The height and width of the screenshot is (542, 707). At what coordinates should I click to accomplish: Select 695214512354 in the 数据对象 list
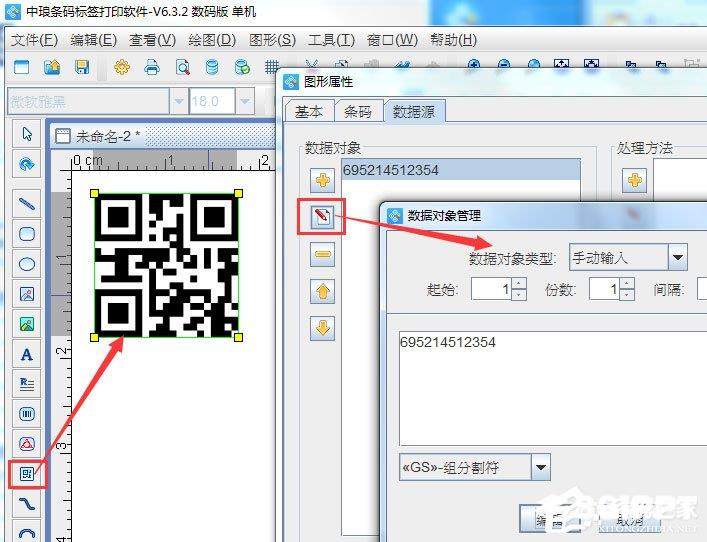pyautogui.click(x=461, y=170)
